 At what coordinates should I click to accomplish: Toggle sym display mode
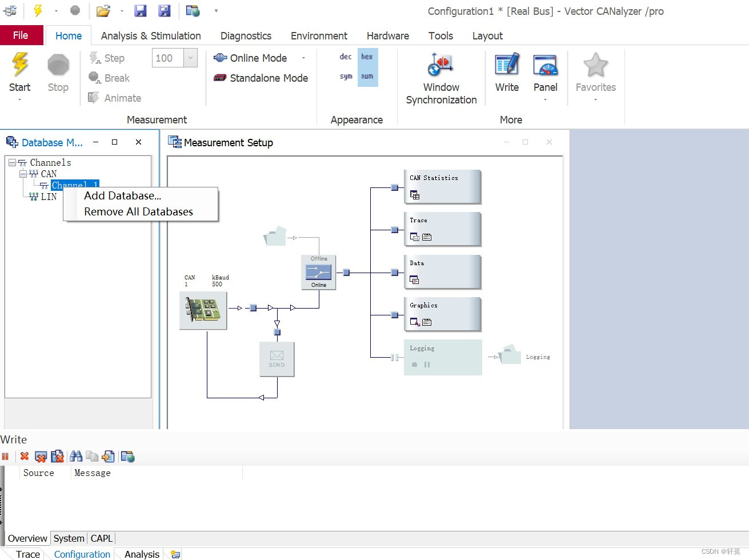click(346, 76)
